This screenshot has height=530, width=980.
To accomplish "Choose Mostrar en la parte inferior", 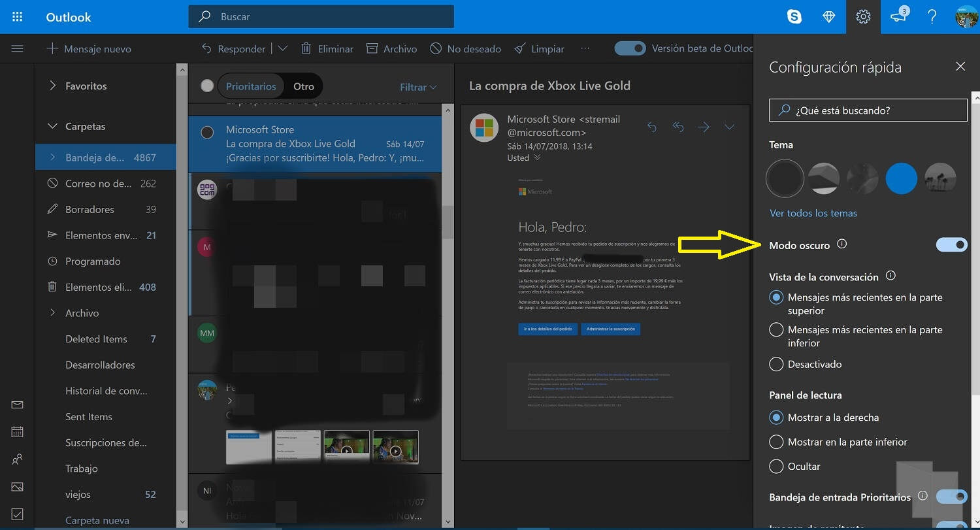I will coord(776,442).
